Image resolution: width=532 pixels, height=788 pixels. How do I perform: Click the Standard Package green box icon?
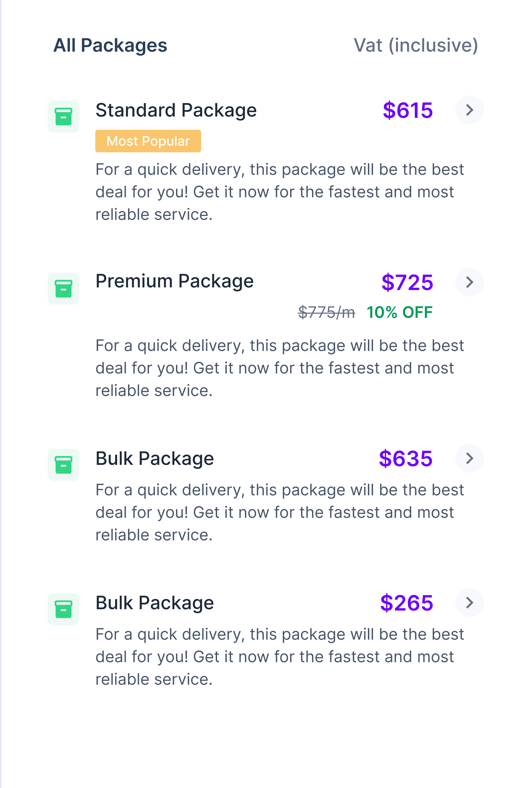[x=64, y=116]
